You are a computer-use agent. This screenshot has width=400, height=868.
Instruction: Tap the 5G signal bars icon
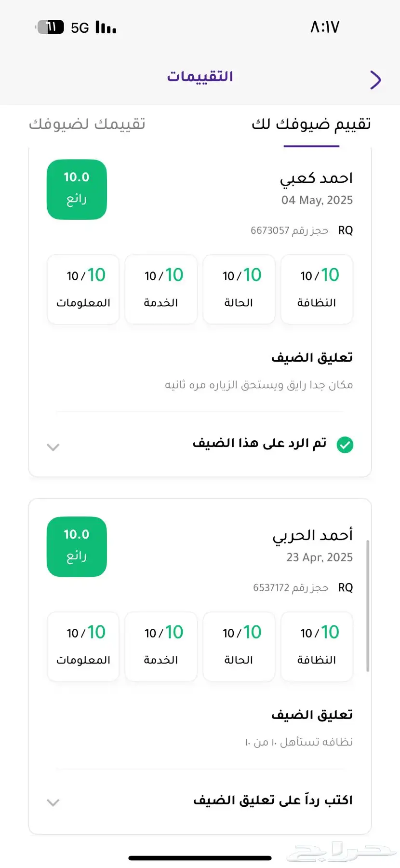point(106,27)
